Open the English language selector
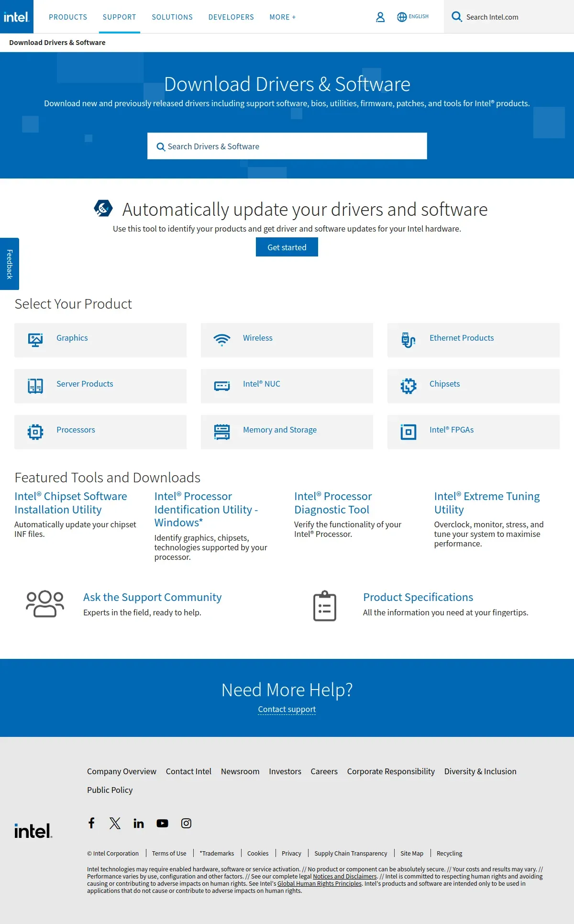This screenshot has width=574, height=924. [x=419, y=17]
